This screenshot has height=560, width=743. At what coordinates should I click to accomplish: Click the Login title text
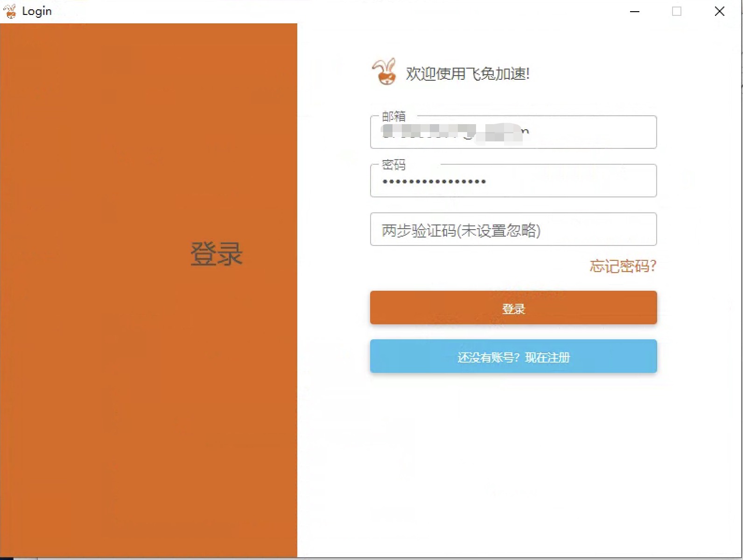tap(37, 11)
